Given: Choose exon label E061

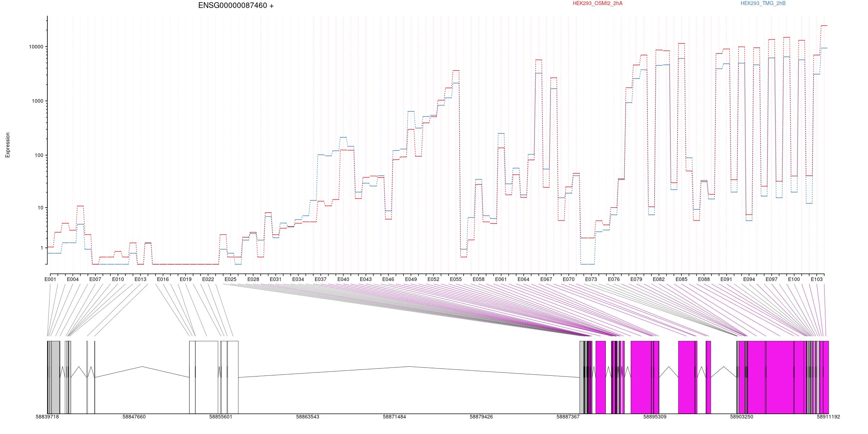Looking at the screenshot, I should (501, 280).
